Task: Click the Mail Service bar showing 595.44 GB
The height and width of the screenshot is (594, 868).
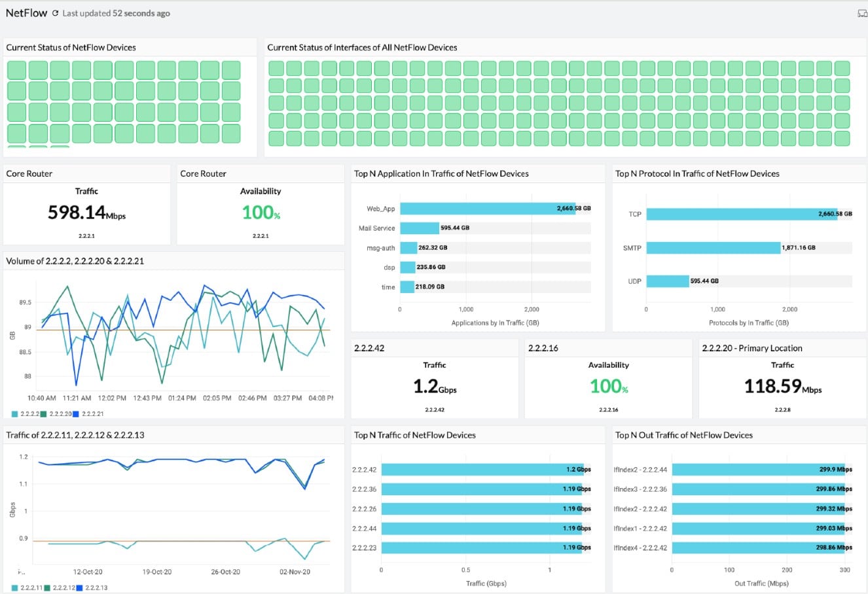Action: tap(420, 228)
